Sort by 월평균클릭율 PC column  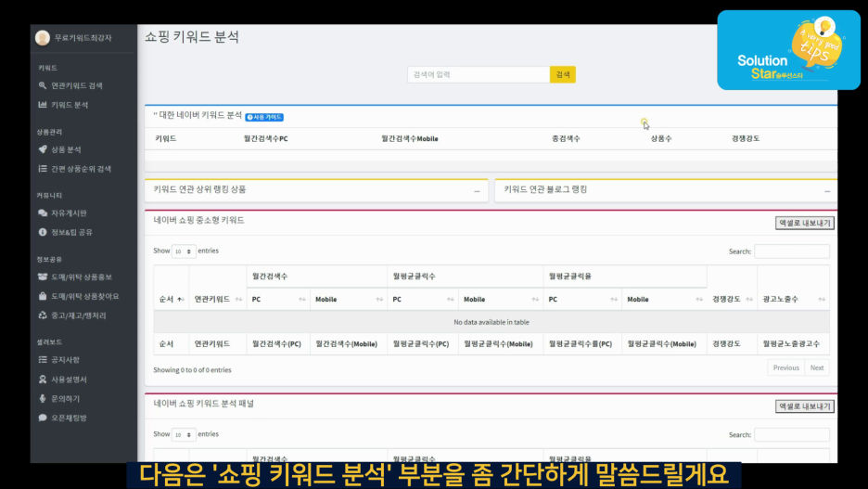582,299
